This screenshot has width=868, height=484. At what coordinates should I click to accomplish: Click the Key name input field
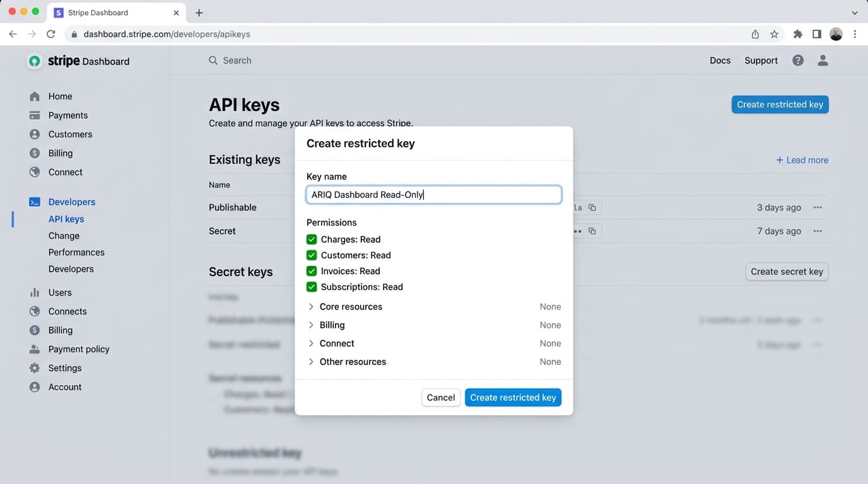[x=434, y=195]
